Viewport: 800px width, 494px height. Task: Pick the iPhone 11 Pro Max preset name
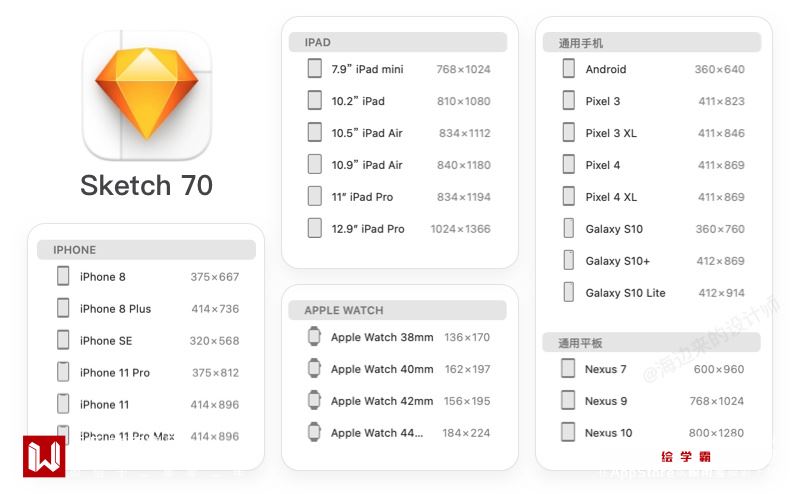pyautogui.click(x=127, y=436)
